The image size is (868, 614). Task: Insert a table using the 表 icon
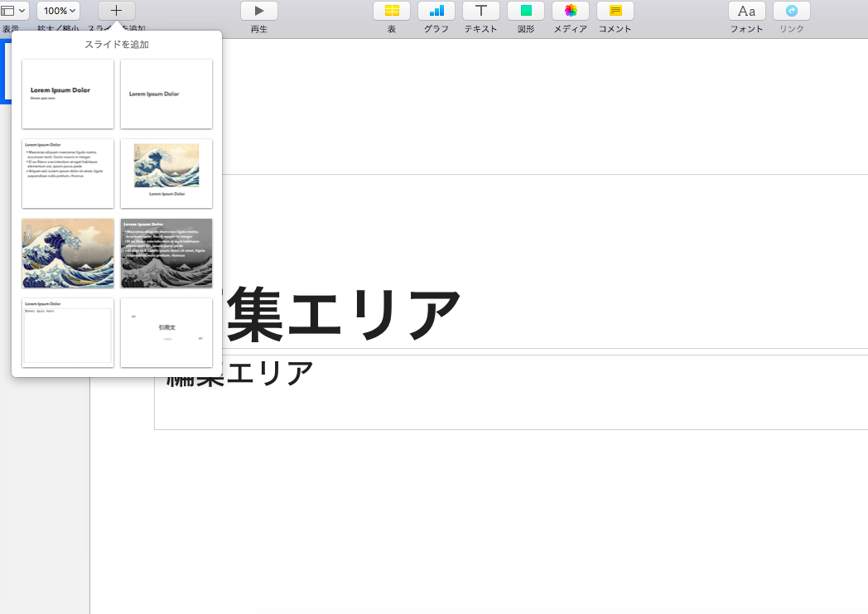click(x=392, y=11)
